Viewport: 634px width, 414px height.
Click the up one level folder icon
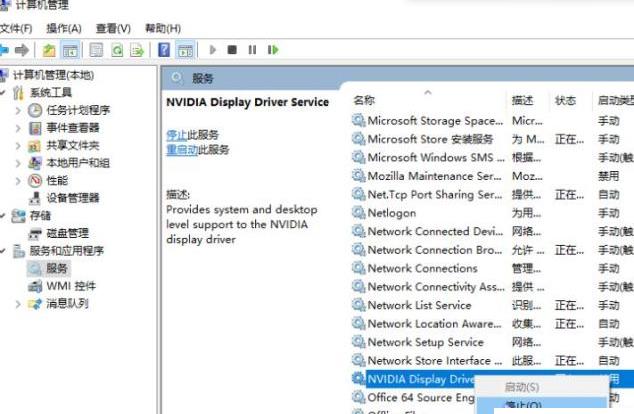[x=49, y=51]
